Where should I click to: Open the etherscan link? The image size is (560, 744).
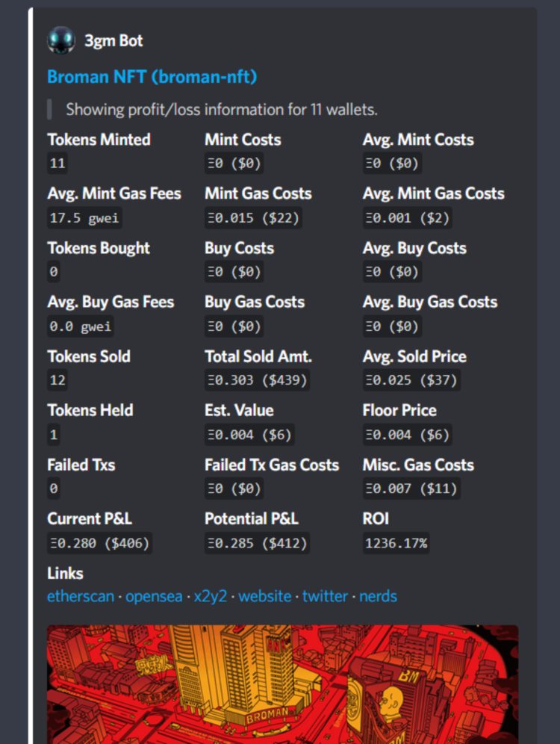tap(81, 596)
